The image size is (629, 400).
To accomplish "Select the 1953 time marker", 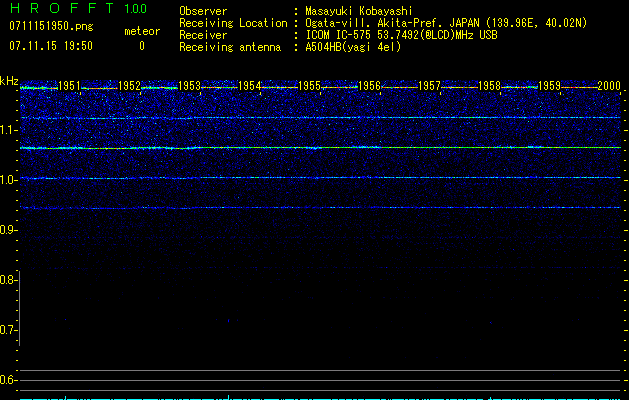I will click(190, 87).
